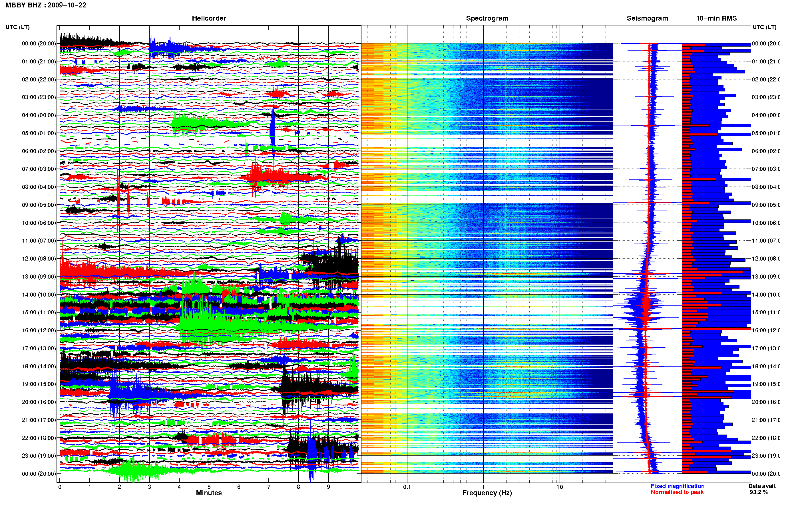Click the left '17:00 (13:00)' time label

[x=39, y=348]
